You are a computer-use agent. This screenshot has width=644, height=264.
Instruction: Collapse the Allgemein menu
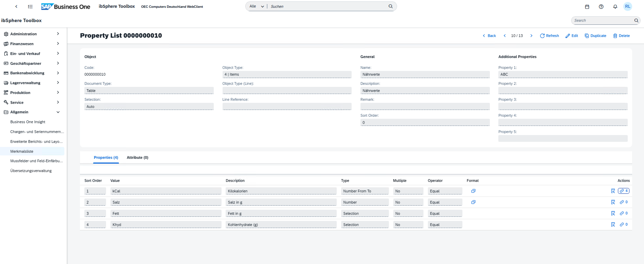tap(58, 112)
